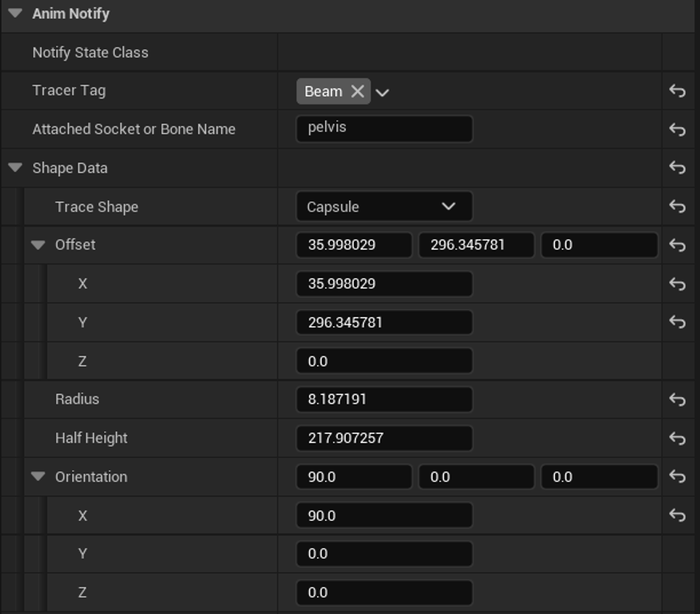Click the Offset Z value field
Image resolution: width=700 pixels, height=614 pixels.
(384, 362)
